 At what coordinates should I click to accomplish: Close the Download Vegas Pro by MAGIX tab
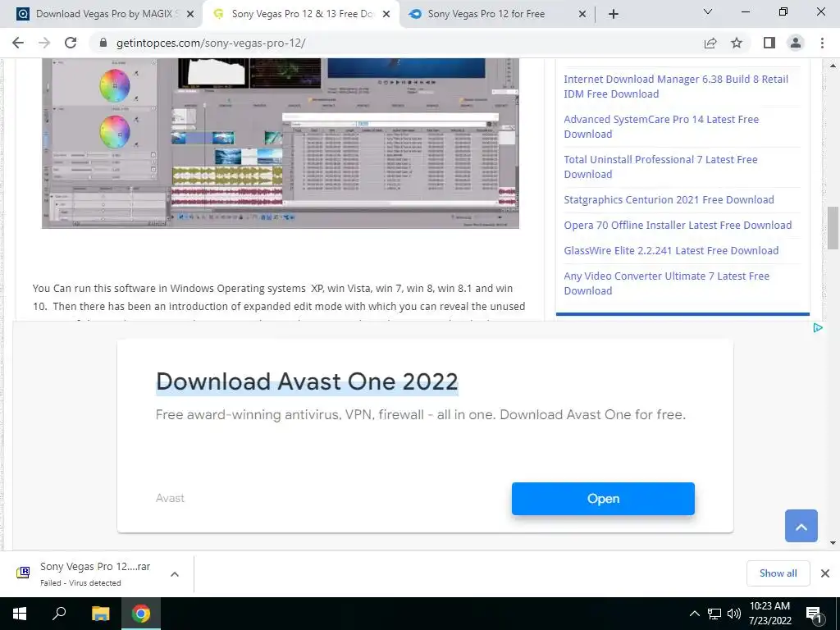tap(190, 15)
